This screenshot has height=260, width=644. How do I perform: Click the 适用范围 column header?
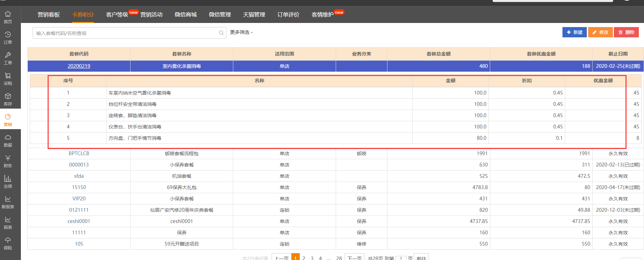284,54
